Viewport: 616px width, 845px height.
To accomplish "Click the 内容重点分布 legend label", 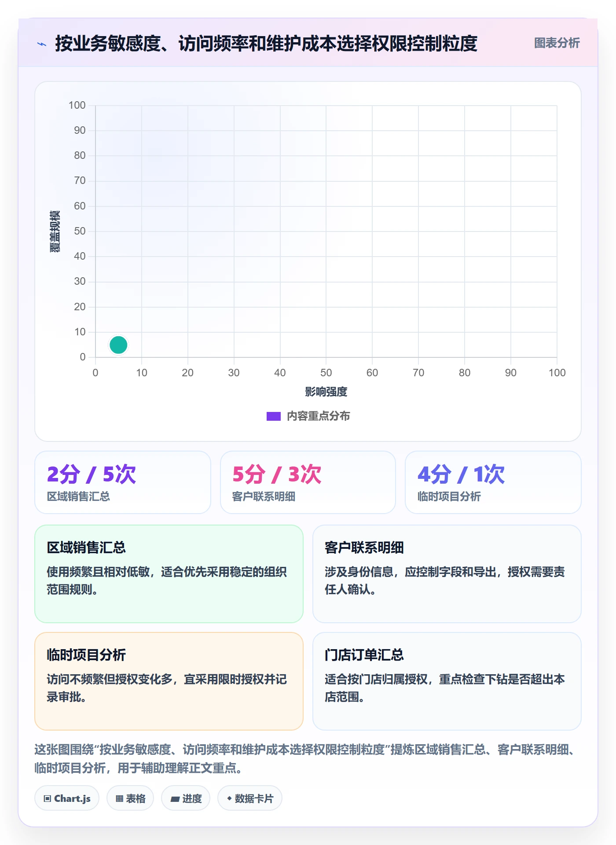I will pyautogui.click(x=318, y=416).
